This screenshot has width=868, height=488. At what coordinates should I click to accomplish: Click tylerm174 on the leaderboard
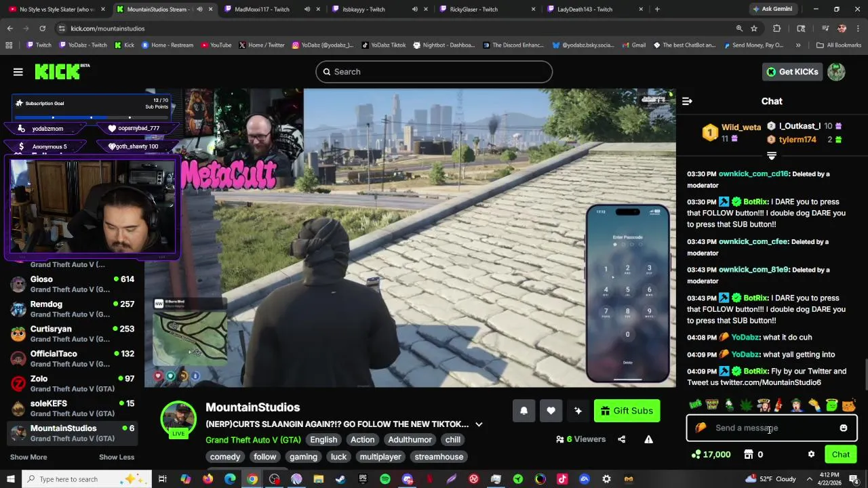[x=797, y=140]
